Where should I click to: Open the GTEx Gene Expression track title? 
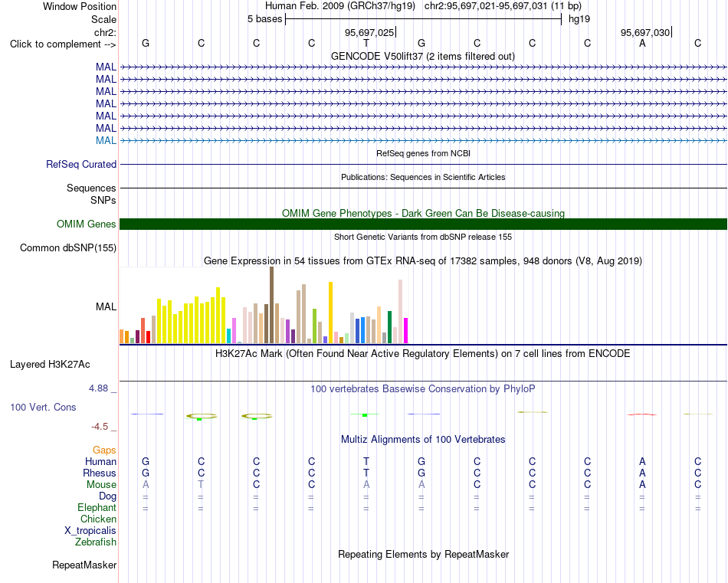tap(423, 261)
